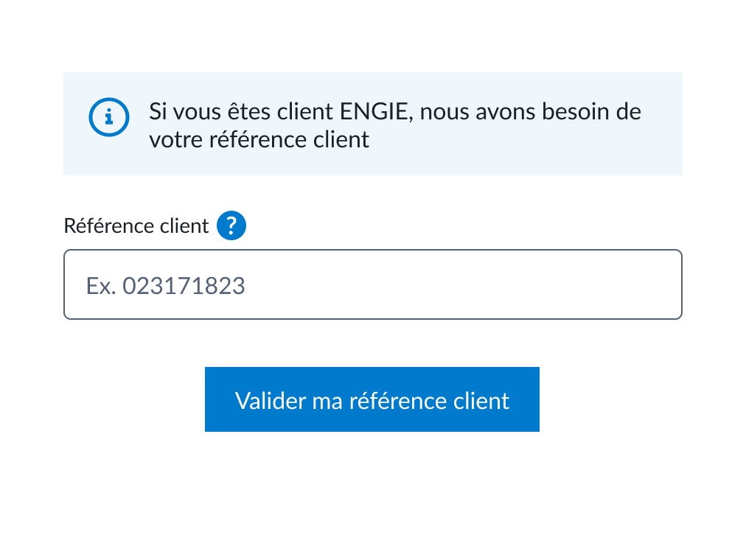This screenshot has height=560, width=746.
Task: Click the "Ex. 023171823" placeholder text
Action: tap(166, 285)
